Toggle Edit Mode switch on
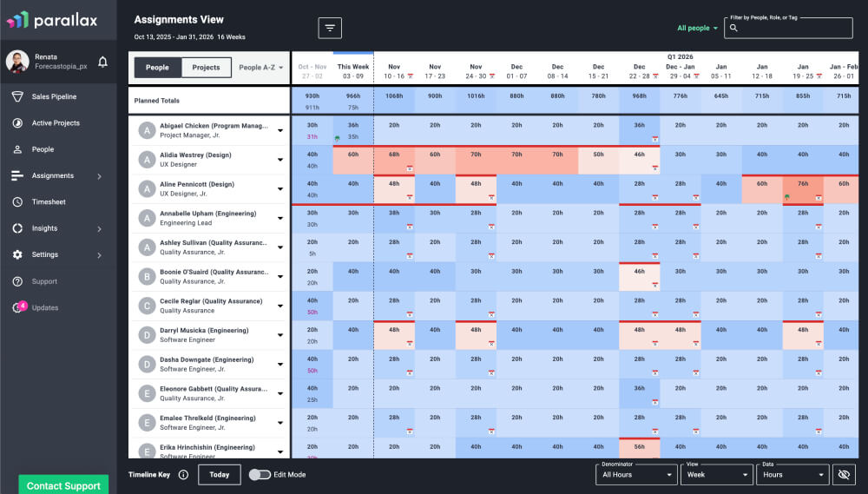 pos(260,475)
